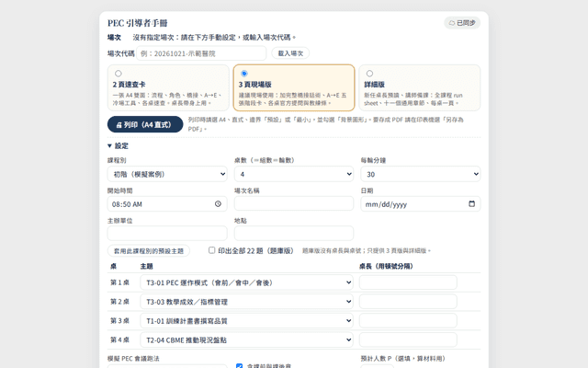The image size is (588, 368).
Task: Open the calendar picker in 日期 field
Action: coord(471,203)
